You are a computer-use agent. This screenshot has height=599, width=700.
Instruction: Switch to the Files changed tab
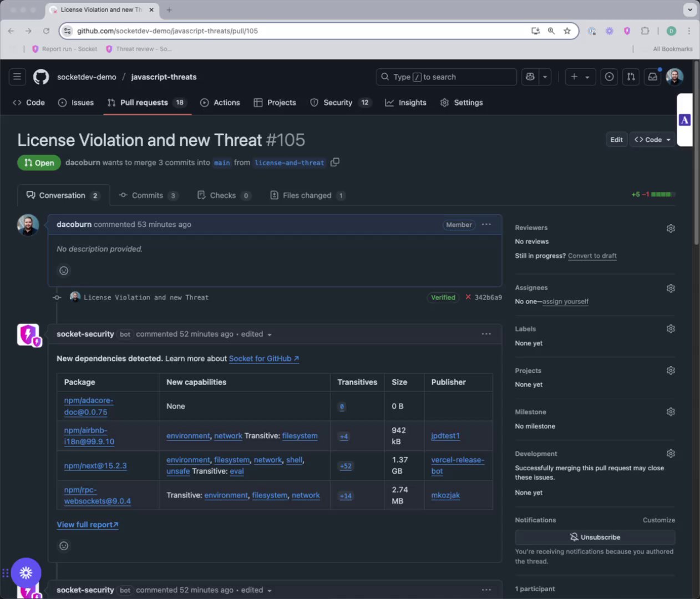click(x=307, y=195)
